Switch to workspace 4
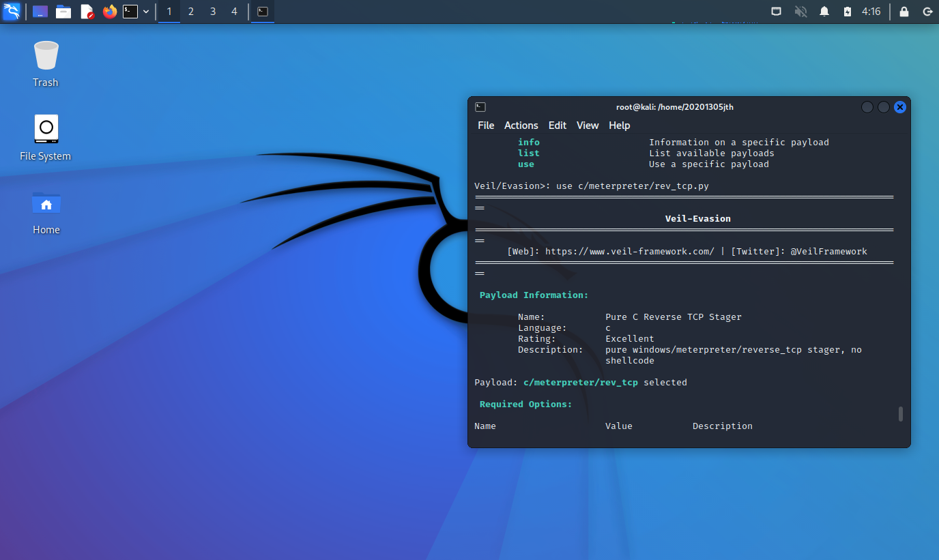Screen dimensions: 939x560 (235, 12)
